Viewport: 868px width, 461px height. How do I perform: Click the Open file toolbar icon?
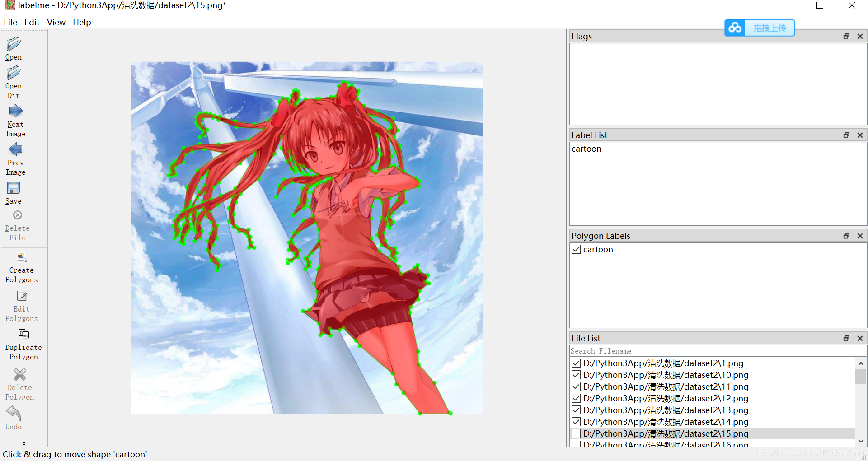(x=14, y=44)
